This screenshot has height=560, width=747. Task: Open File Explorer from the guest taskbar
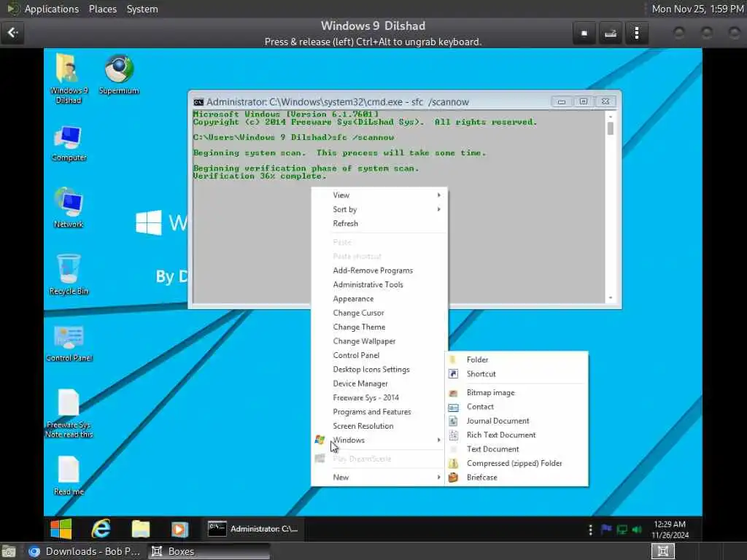coord(141,529)
